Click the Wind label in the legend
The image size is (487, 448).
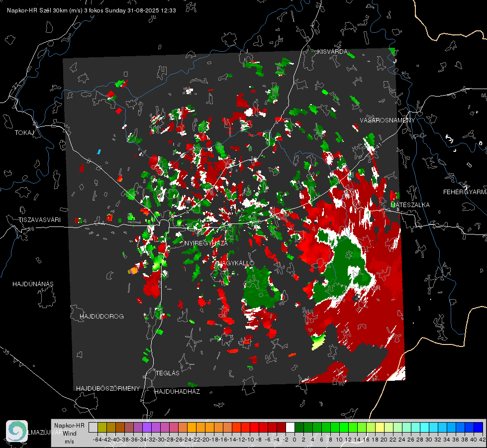[x=69, y=434]
